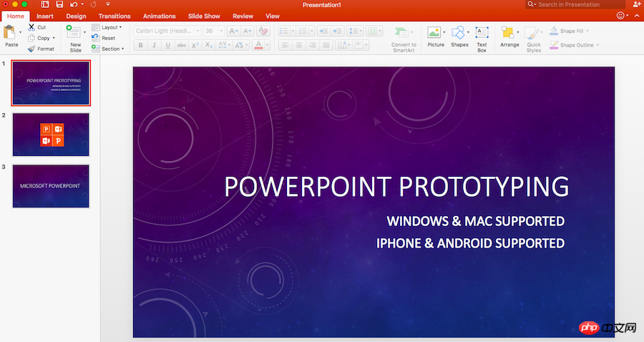Apply the red font color
The height and width of the screenshot is (342, 644).
pyautogui.click(x=258, y=45)
